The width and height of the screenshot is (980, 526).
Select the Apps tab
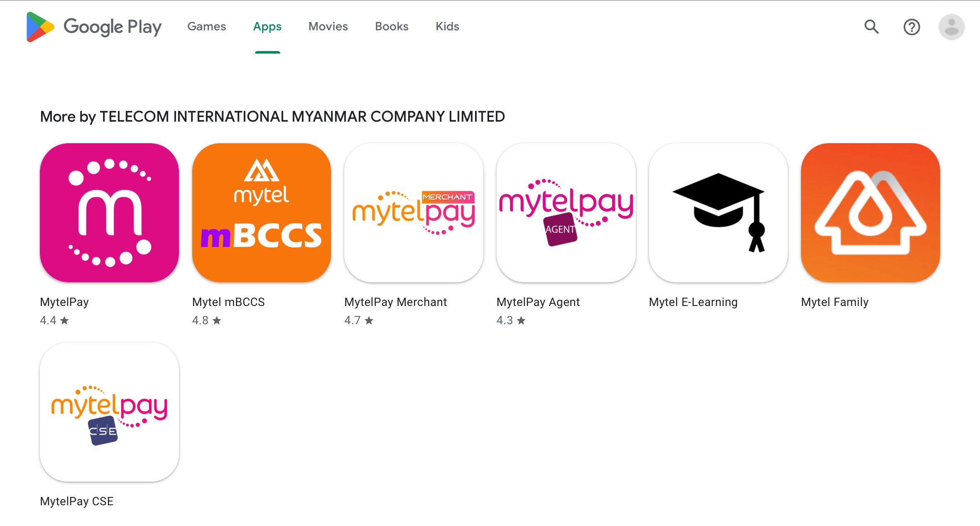(267, 27)
